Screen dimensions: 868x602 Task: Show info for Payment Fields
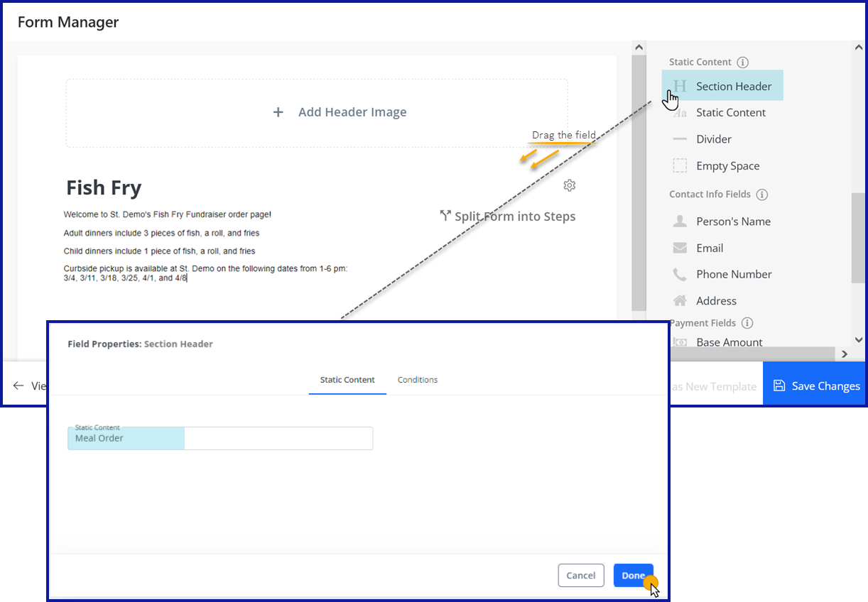click(x=747, y=323)
